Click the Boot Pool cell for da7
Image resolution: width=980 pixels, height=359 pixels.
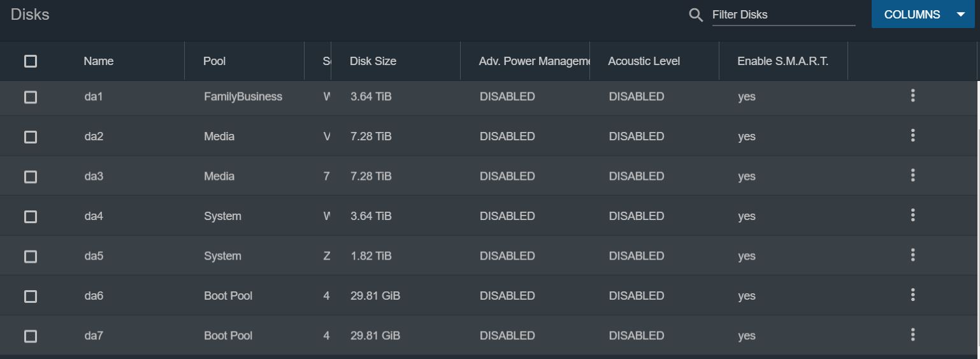pyautogui.click(x=228, y=335)
